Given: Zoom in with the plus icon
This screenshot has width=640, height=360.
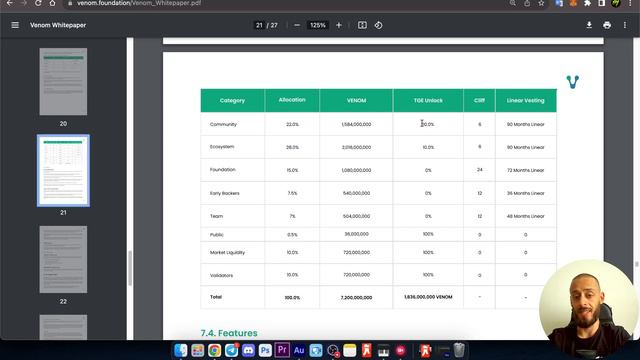Looking at the screenshot, I should [339, 25].
